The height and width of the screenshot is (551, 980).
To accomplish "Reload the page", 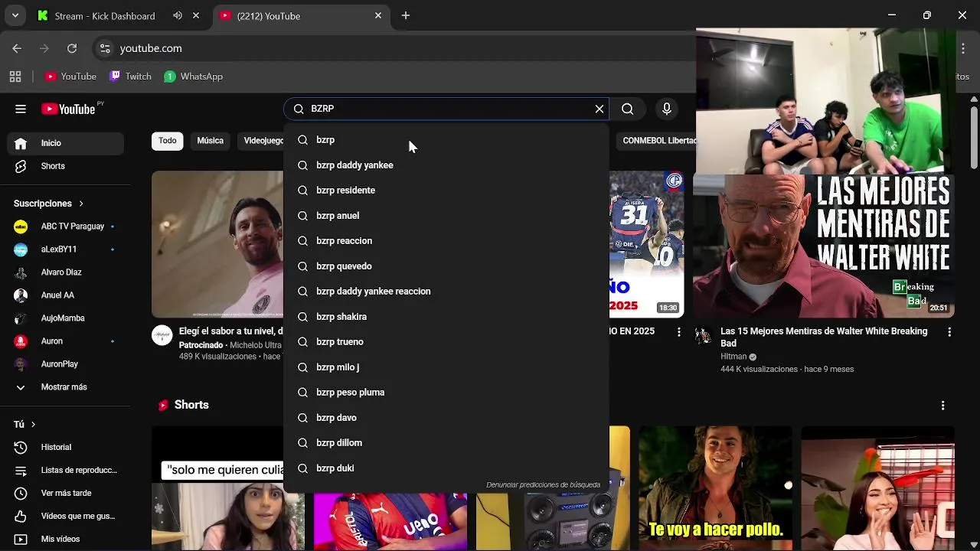I will (x=72, y=48).
